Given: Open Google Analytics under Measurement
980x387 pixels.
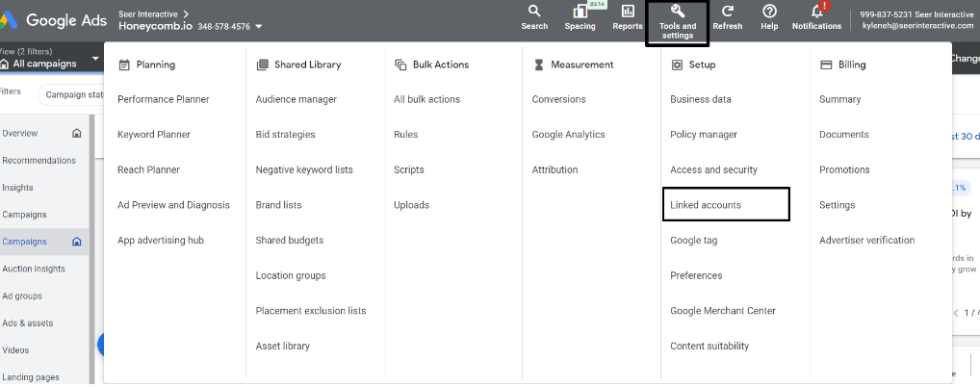Looking at the screenshot, I should (569, 135).
